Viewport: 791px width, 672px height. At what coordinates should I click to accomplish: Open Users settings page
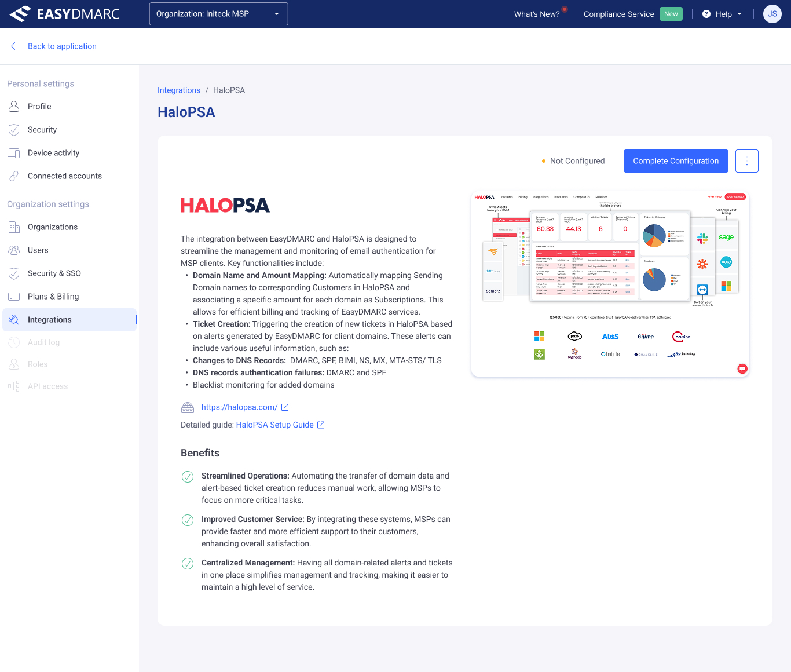pos(38,250)
